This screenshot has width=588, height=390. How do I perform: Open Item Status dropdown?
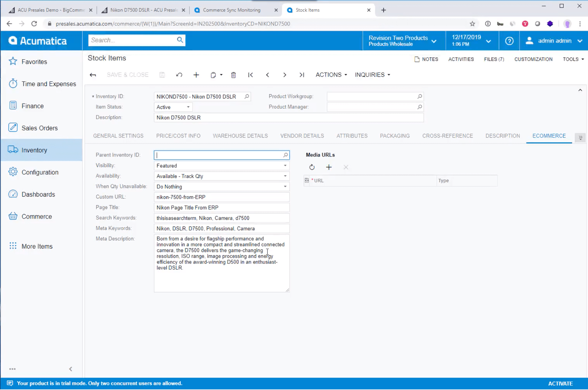tap(188, 107)
